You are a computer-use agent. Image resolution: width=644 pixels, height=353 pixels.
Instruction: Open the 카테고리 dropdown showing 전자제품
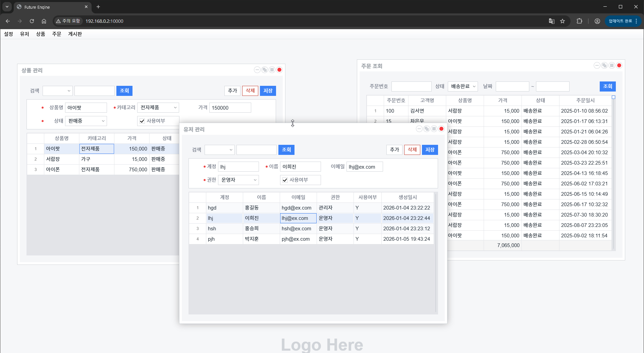[158, 108]
